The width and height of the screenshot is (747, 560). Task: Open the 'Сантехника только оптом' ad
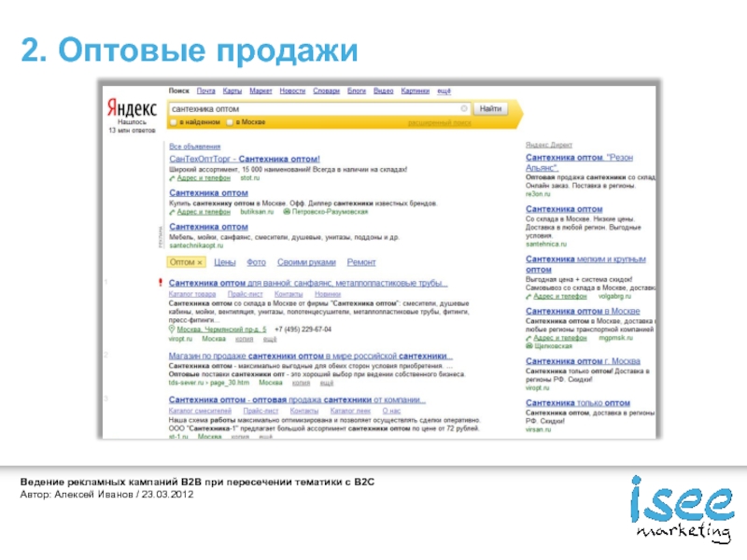click(578, 403)
